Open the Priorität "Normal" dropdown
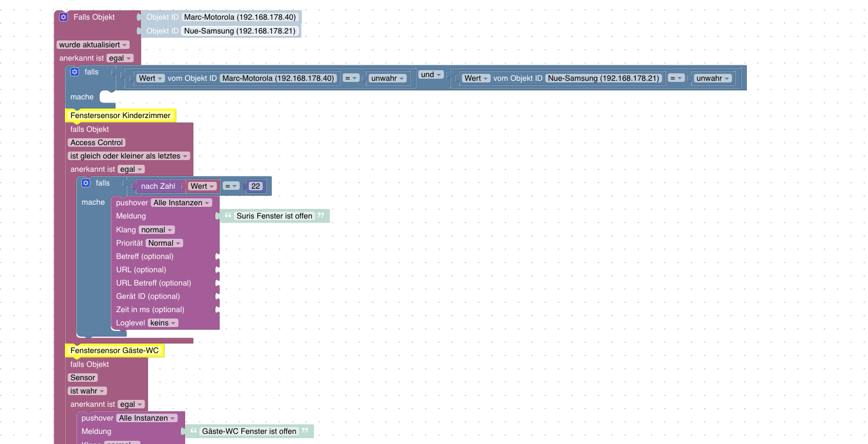This screenshot has width=868, height=444. (164, 243)
